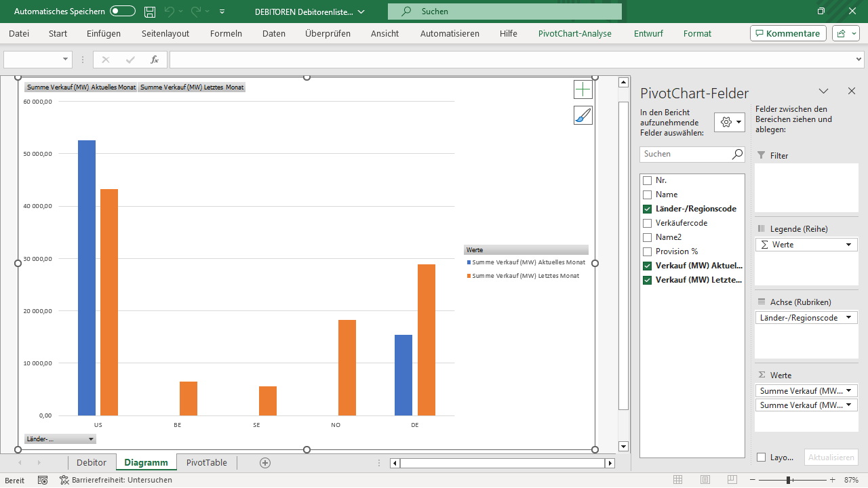
Task: Click the Kommentare button
Action: click(787, 33)
